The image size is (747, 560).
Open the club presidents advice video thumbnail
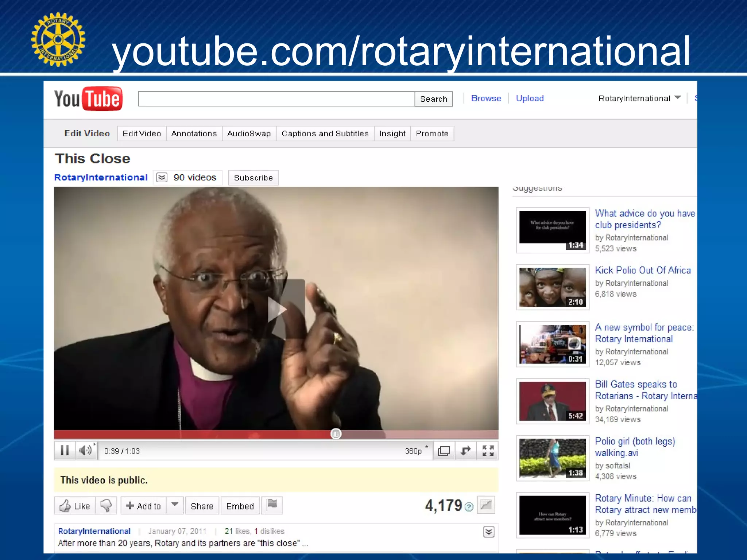pyautogui.click(x=553, y=230)
